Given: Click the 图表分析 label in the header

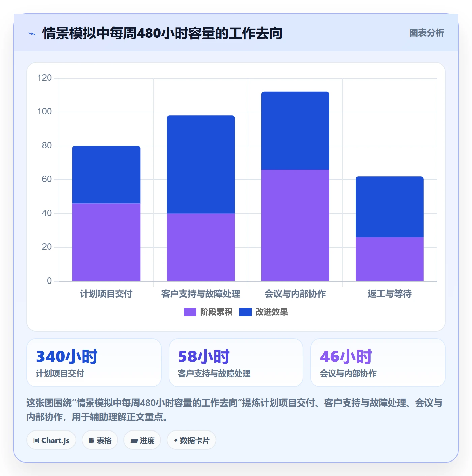Looking at the screenshot, I should (426, 33).
